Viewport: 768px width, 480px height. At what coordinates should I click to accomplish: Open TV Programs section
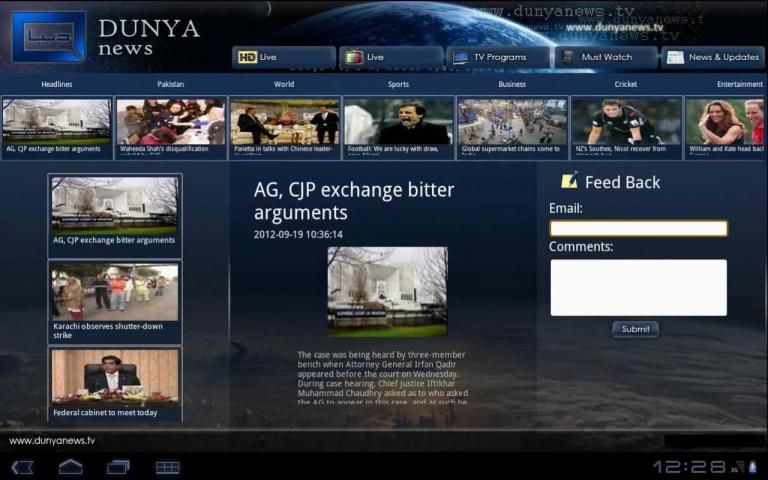point(497,57)
